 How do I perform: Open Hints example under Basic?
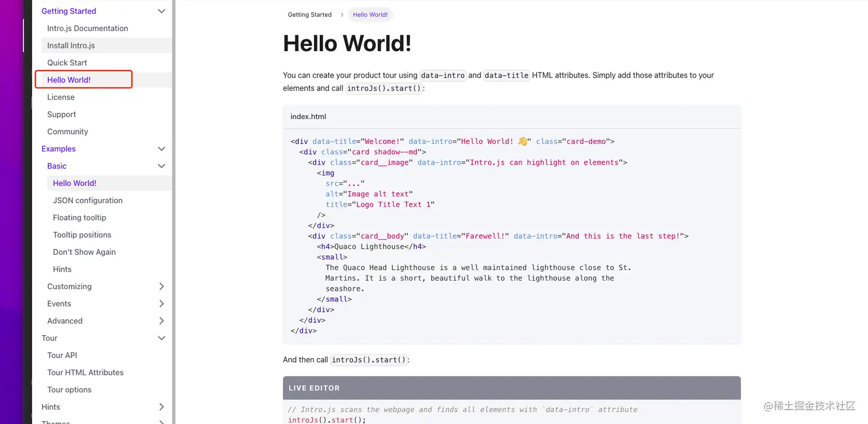point(62,269)
